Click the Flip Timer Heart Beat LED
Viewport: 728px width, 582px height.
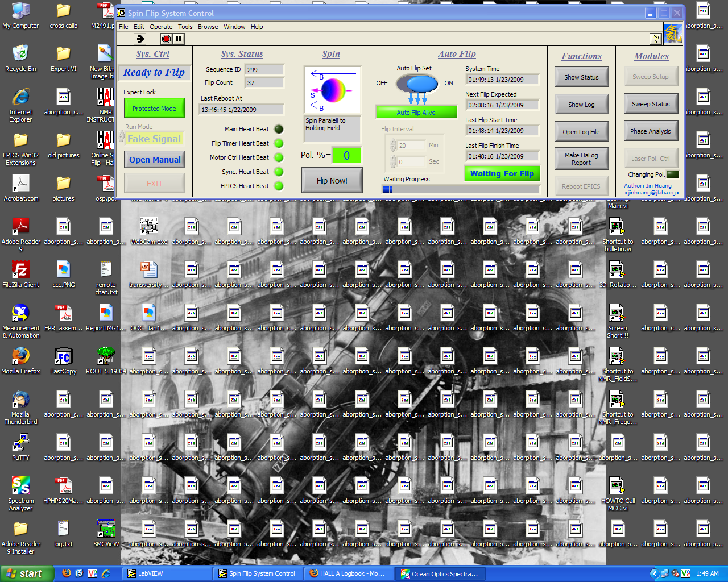(x=279, y=143)
